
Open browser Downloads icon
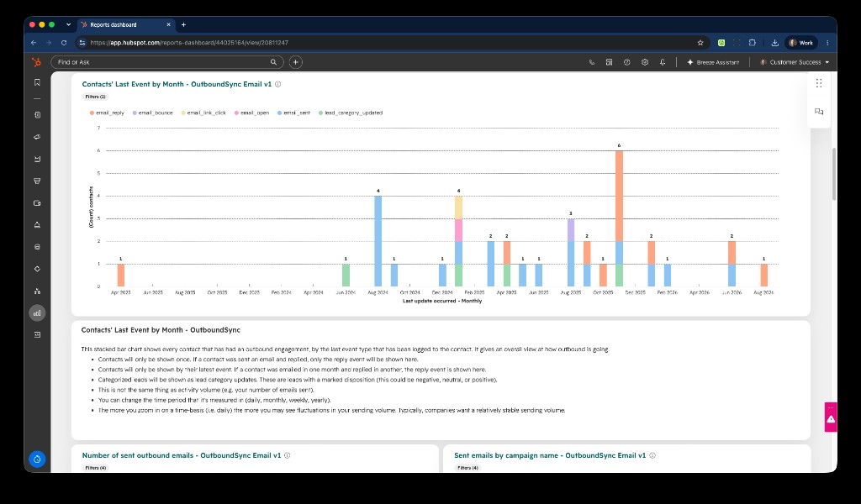point(774,42)
